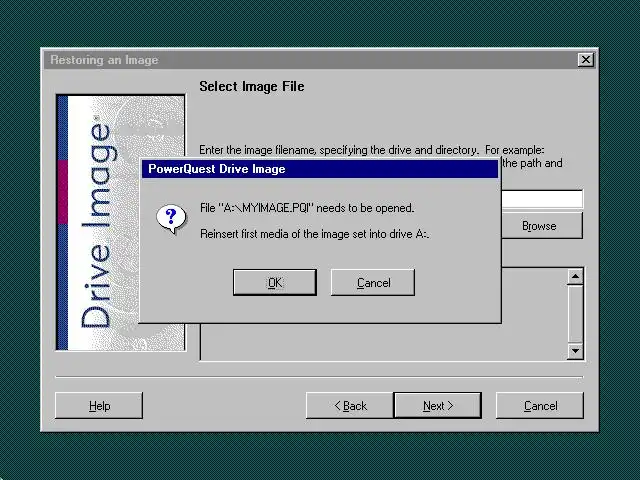Click the scroll down arrow in the list box
Viewport: 640px width, 480px height.
(x=575, y=351)
